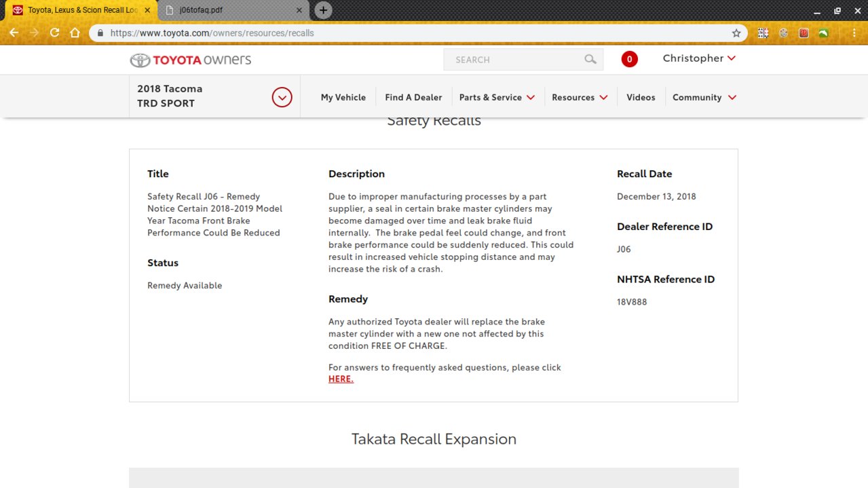Click the Status heading

tap(163, 263)
